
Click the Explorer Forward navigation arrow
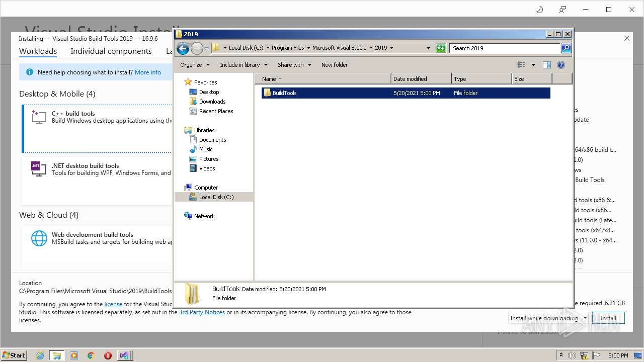(197, 48)
